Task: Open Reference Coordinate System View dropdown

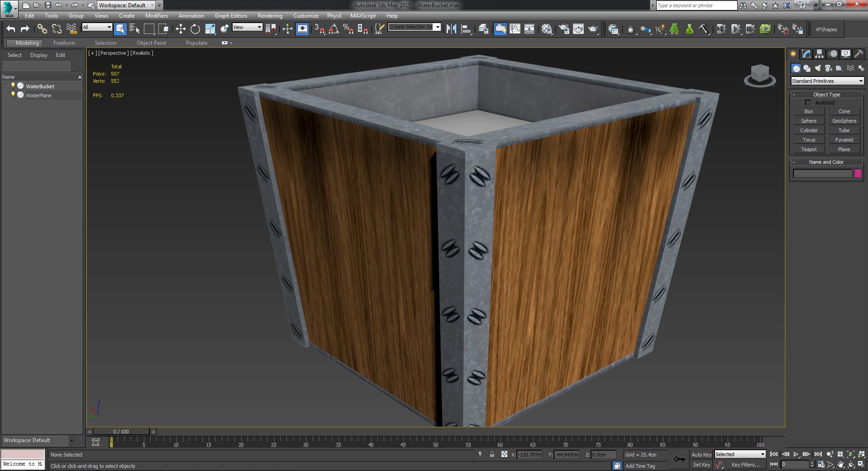Action: (x=247, y=27)
